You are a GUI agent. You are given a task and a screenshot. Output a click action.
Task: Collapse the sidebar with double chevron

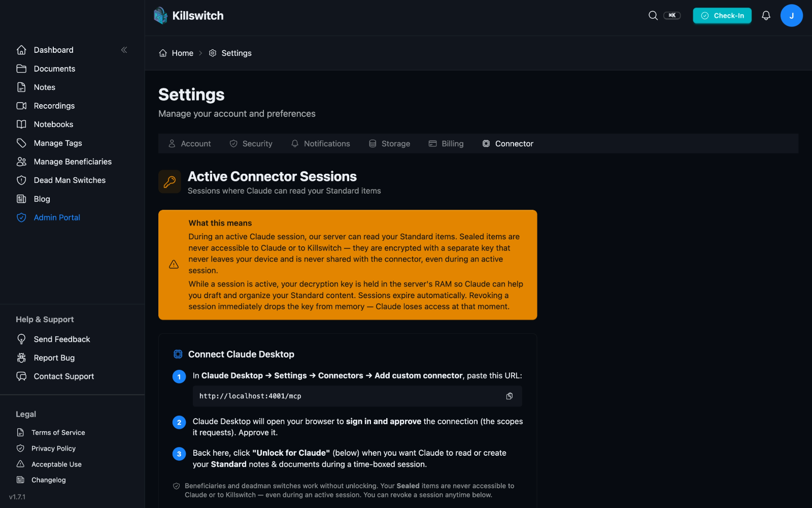click(x=124, y=50)
